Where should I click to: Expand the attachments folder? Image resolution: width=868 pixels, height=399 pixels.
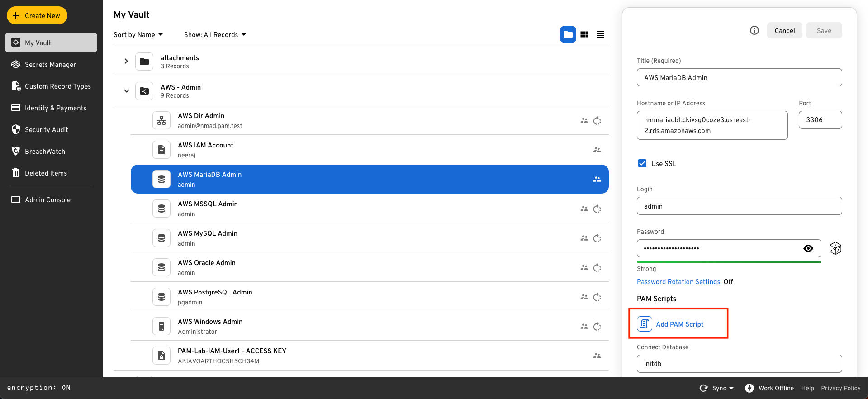[x=126, y=61]
